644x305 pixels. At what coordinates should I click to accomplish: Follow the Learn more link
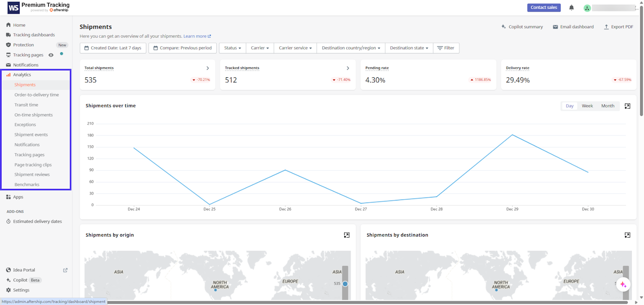(197, 36)
